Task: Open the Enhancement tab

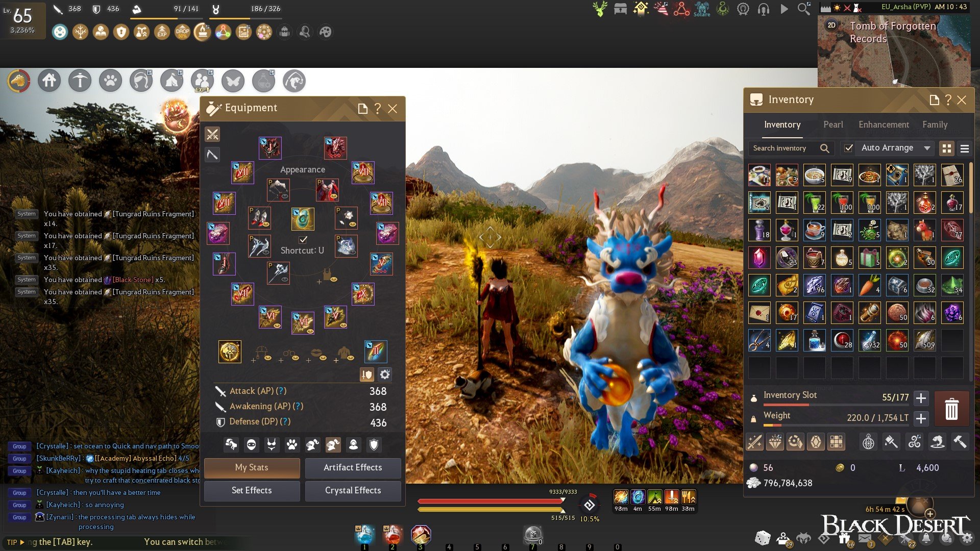Action: point(884,124)
